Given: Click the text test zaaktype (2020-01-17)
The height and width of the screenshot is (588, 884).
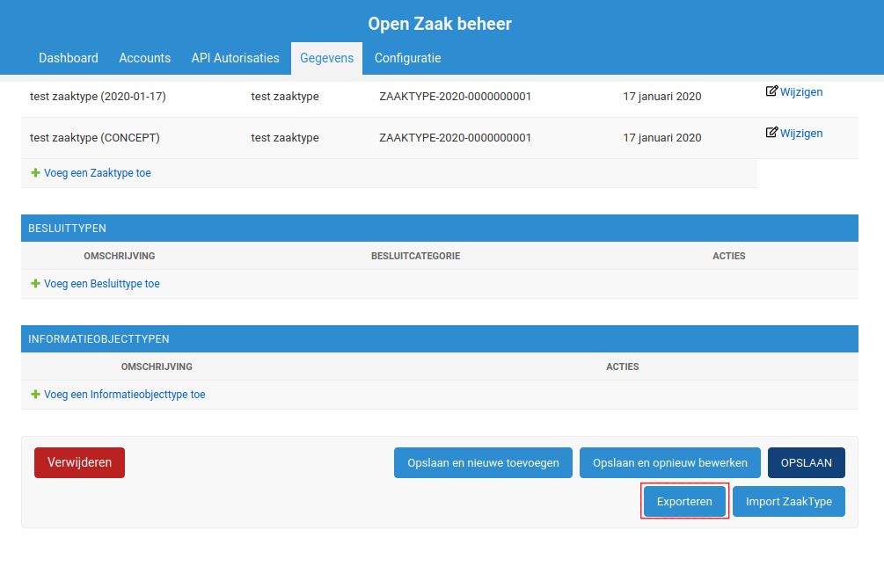Looking at the screenshot, I should click(x=98, y=97).
